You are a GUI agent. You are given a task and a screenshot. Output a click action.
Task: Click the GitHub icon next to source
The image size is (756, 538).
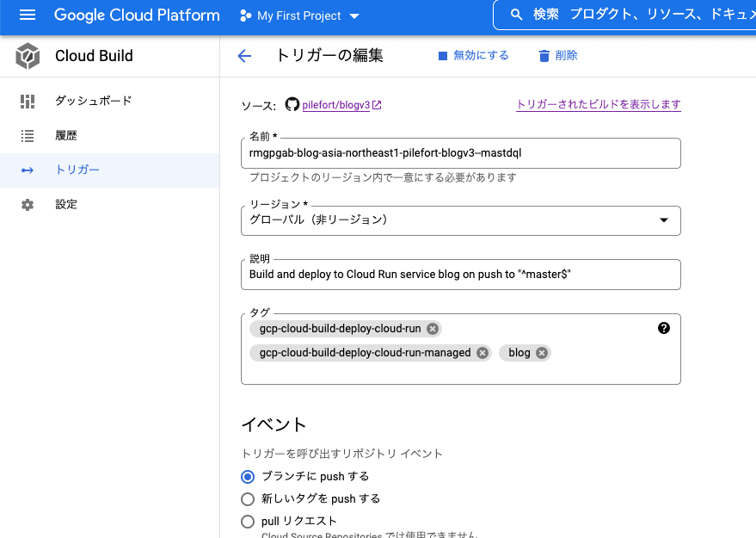pos(290,106)
